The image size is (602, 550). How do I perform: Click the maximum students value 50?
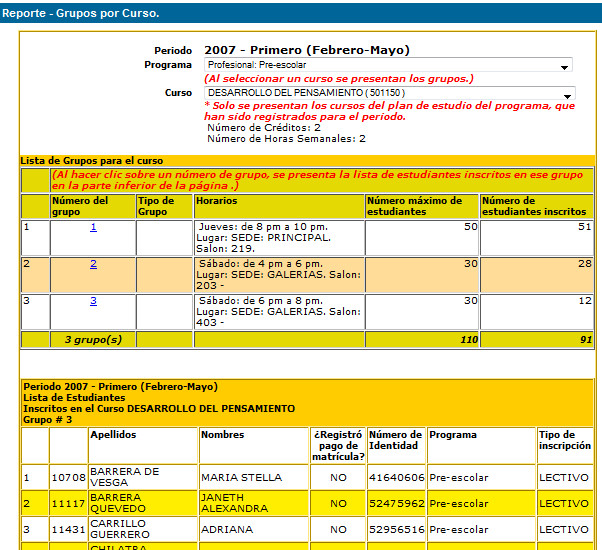click(x=471, y=227)
